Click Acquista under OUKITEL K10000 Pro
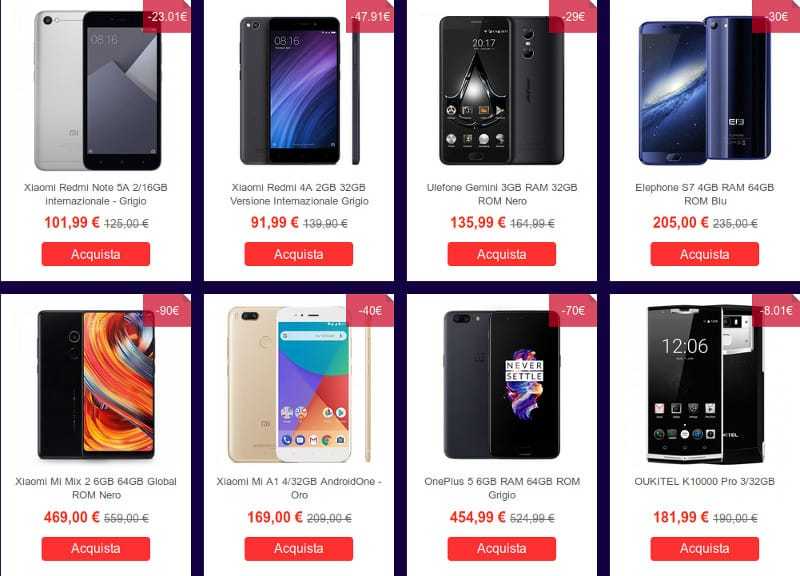 pyautogui.click(x=705, y=548)
